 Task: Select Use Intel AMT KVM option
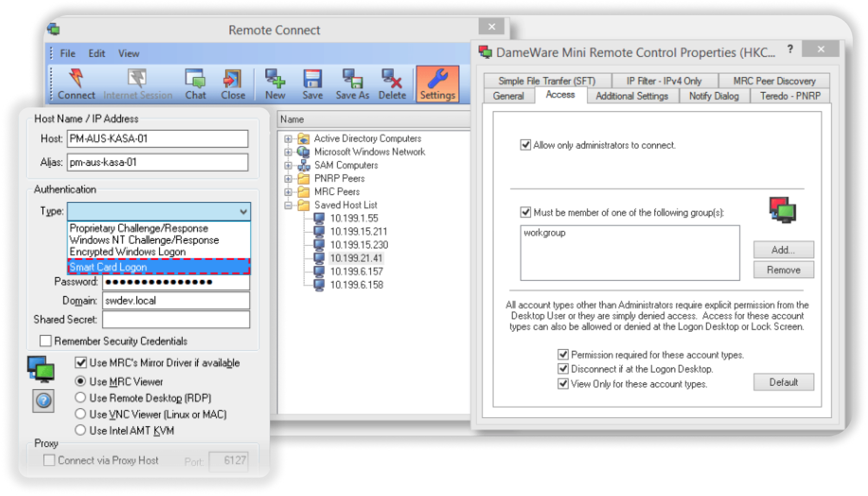point(80,430)
